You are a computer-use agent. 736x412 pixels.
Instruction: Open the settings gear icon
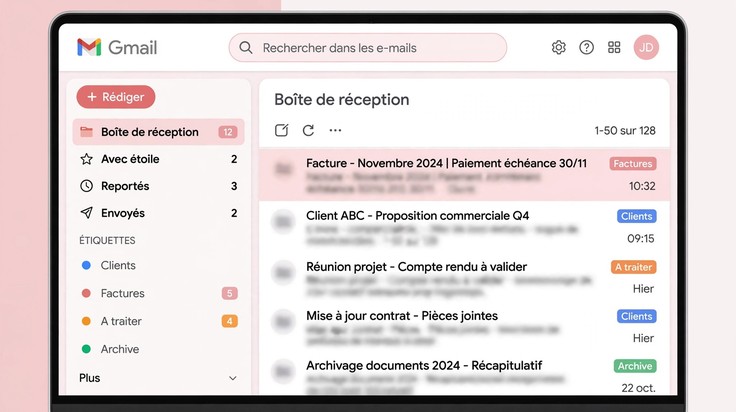click(x=559, y=47)
